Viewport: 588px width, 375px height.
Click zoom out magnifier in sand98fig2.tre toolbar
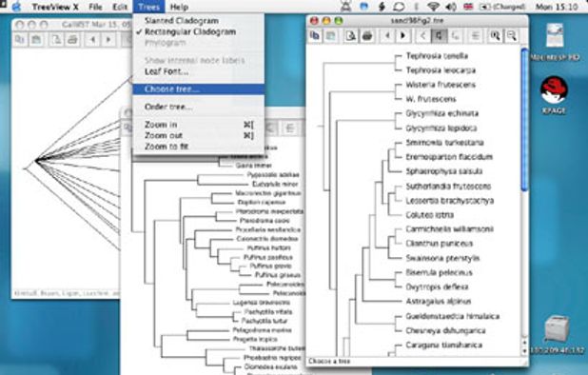tap(511, 36)
